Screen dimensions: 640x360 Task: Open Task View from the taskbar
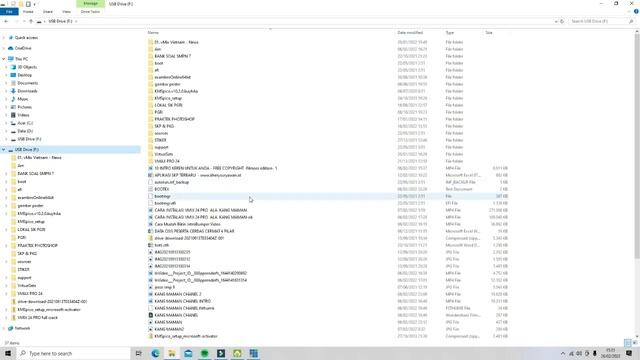(x=138, y=353)
